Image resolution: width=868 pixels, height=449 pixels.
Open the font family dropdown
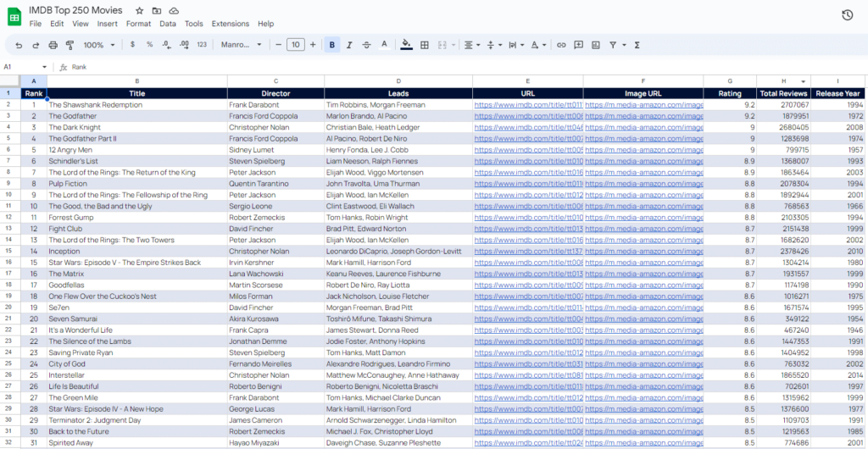click(x=242, y=45)
